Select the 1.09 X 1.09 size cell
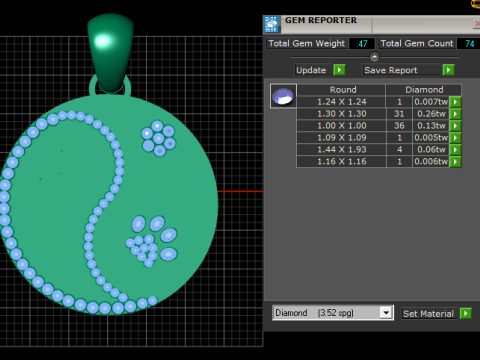Screen dimensions: 480x360 (x=341, y=138)
